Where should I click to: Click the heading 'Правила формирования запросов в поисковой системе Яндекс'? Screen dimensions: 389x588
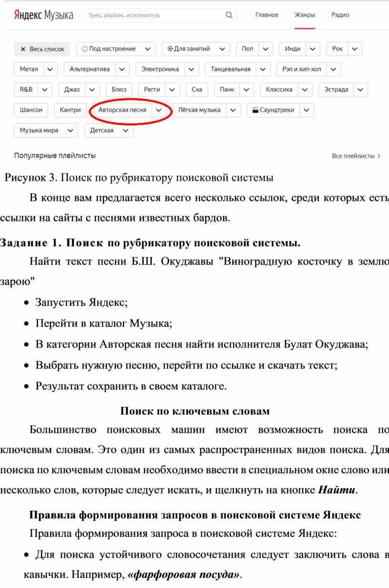pos(195,515)
